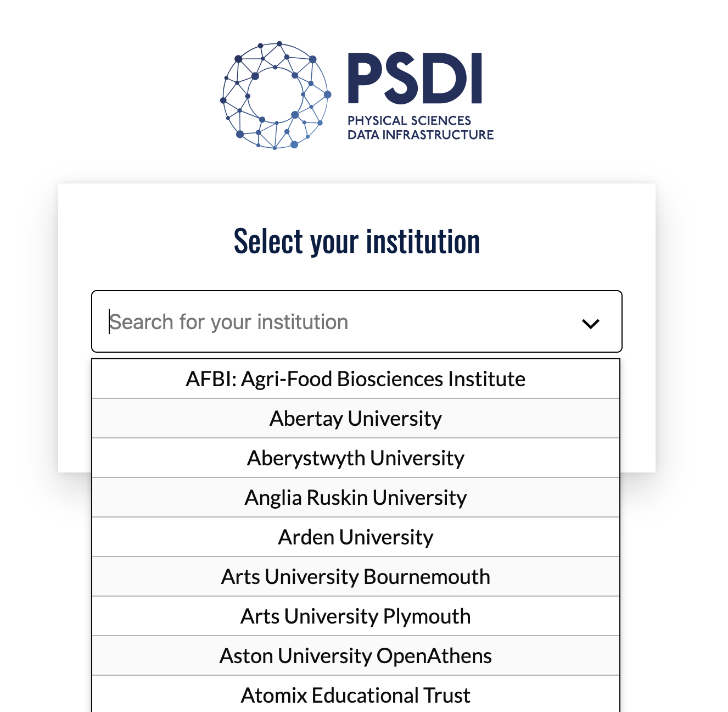Click the PHYSICAL SCIENCES tagline text
The height and width of the screenshot is (712, 728).
(409, 120)
